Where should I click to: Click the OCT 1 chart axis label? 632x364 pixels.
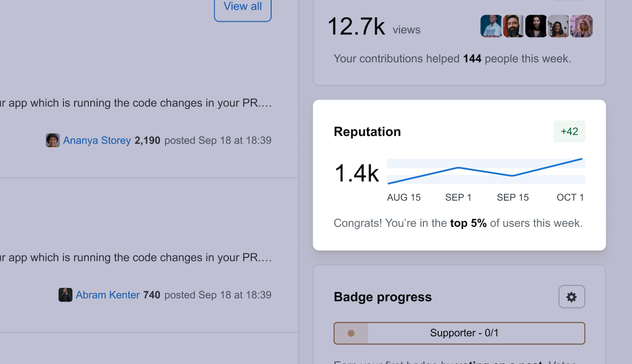570,197
